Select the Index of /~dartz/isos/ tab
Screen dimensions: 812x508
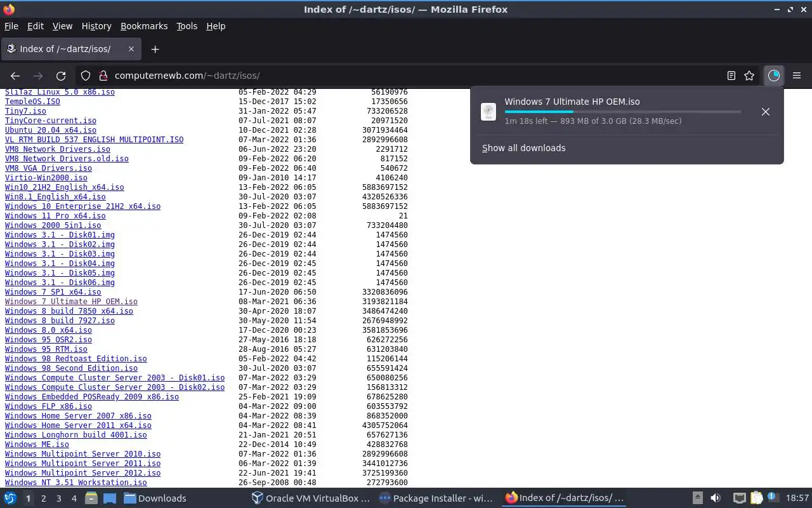pyautogui.click(x=70, y=49)
